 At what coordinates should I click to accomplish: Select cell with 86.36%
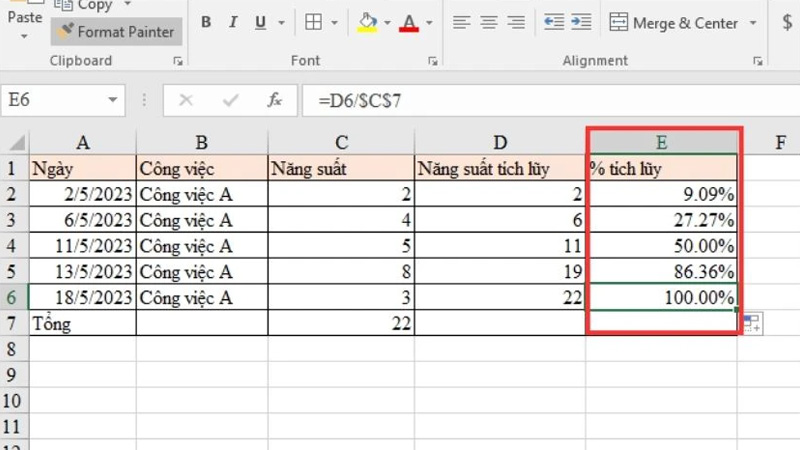[662, 271]
